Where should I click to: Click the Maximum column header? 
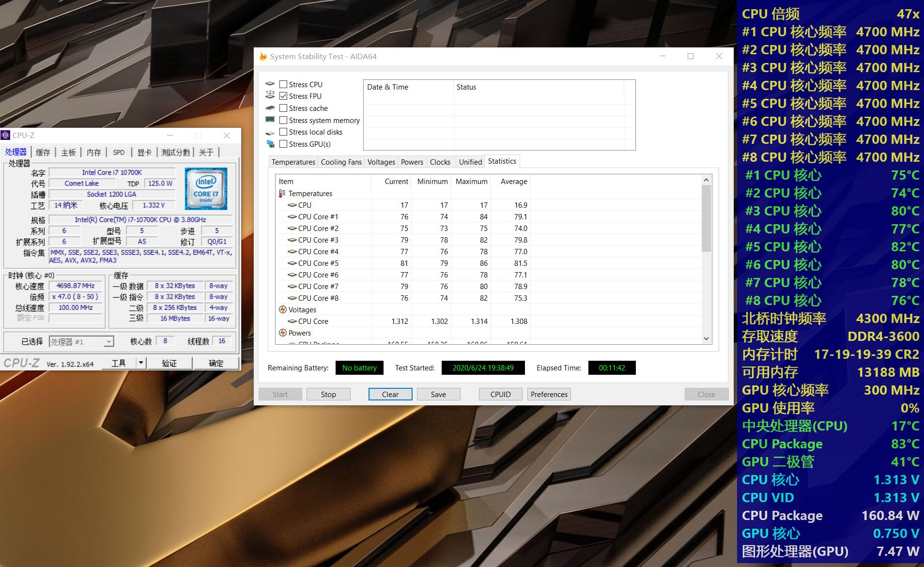coord(471,181)
